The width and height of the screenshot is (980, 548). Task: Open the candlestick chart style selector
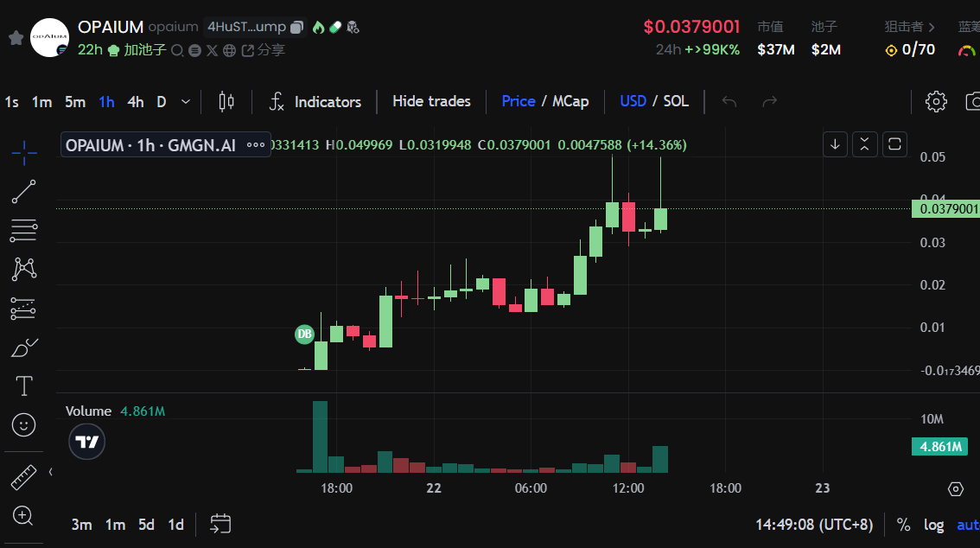(226, 102)
